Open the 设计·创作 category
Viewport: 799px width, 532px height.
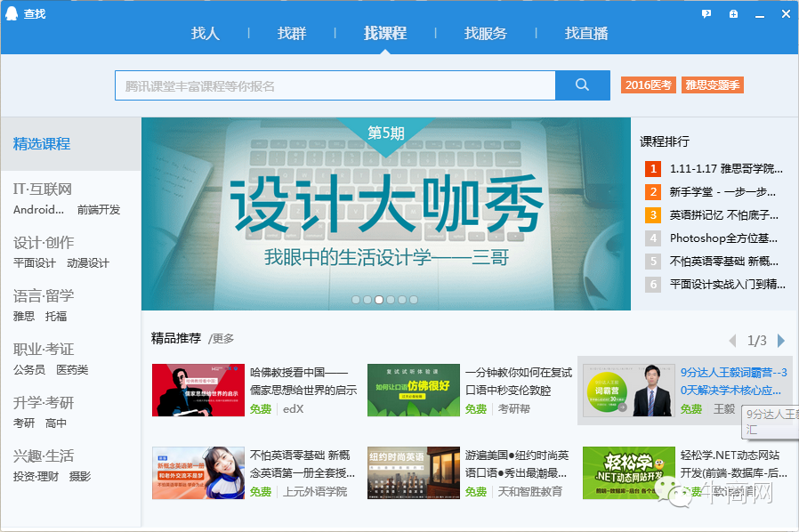pos(44,243)
